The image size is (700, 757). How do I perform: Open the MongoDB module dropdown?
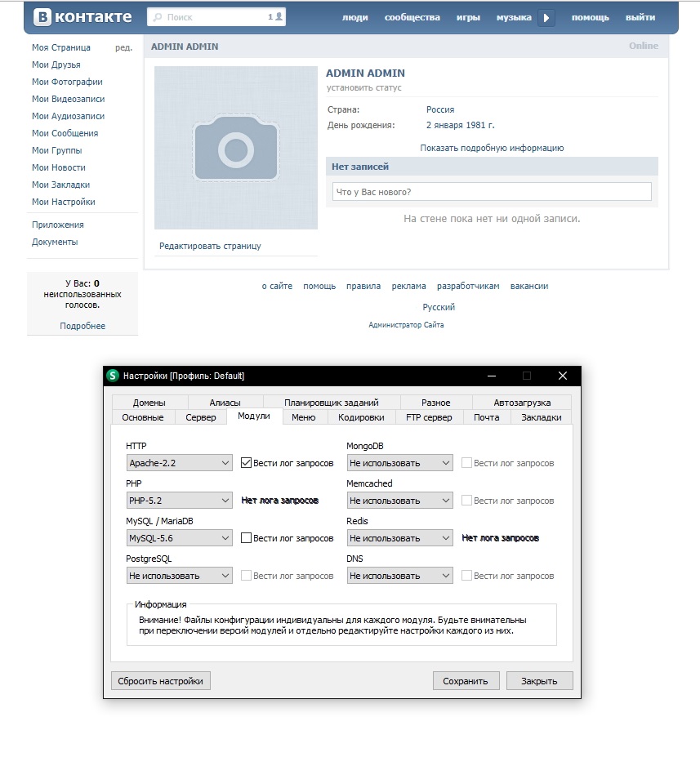click(399, 462)
